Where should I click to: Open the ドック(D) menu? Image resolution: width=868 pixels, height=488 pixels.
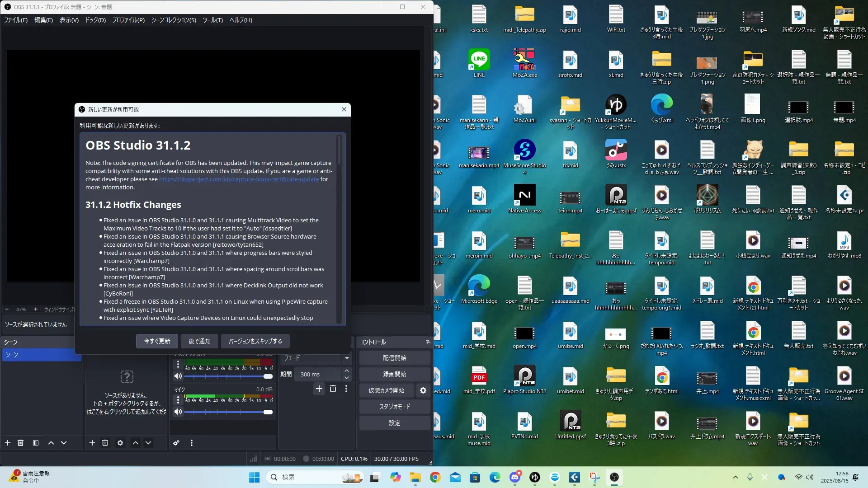(95, 20)
